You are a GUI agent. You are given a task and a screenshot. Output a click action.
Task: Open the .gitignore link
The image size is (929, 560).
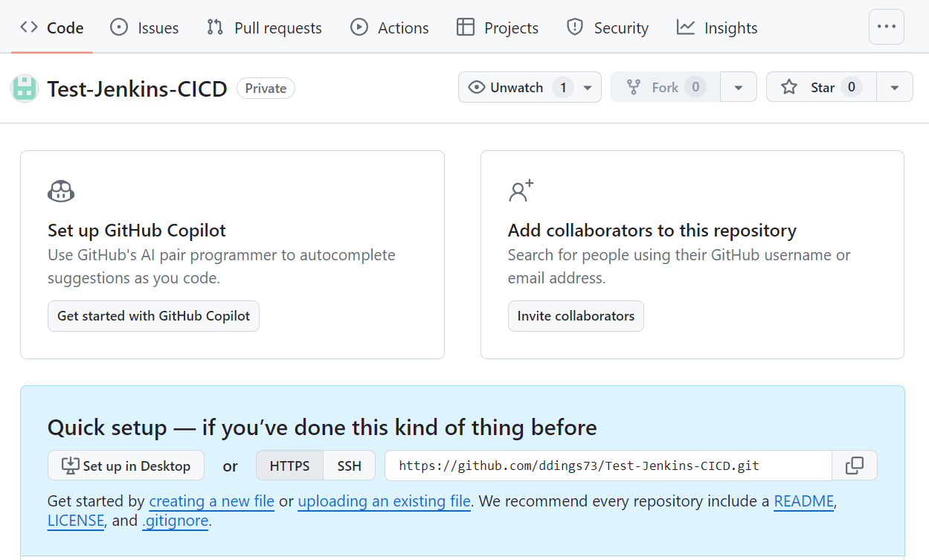point(176,521)
